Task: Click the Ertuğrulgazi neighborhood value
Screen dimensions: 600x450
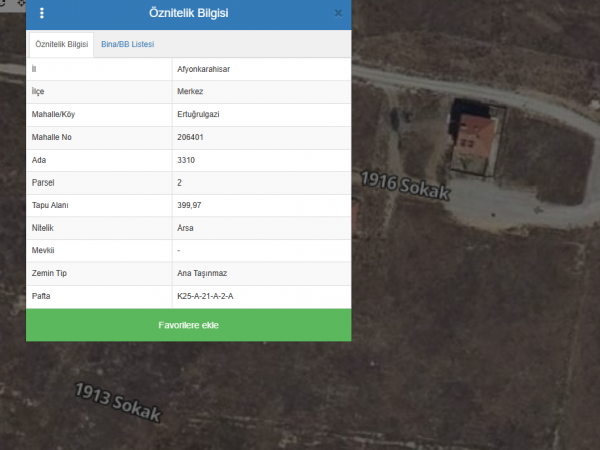Action: coord(198,115)
